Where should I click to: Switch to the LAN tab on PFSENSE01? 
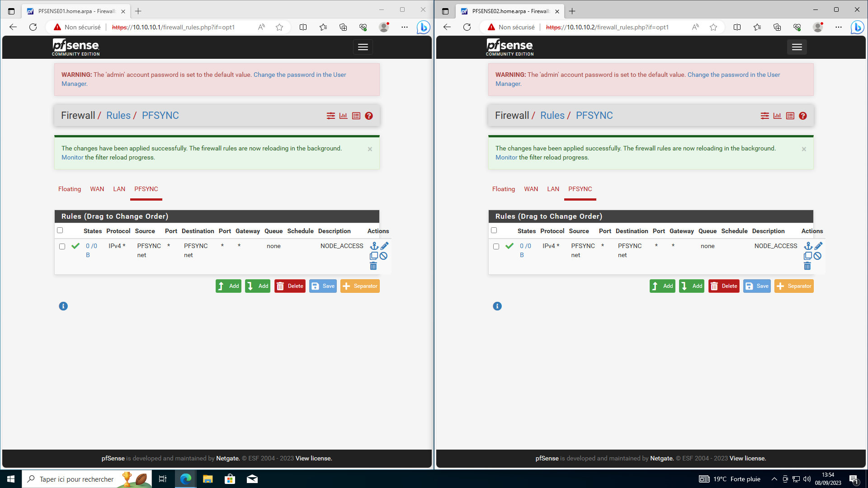pyautogui.click(x=119, y=189)
